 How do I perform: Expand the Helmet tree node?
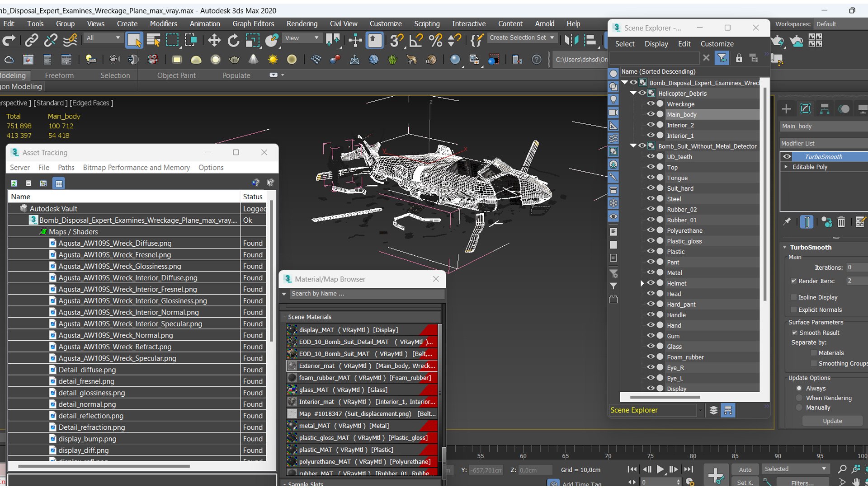tap(642, 283)
